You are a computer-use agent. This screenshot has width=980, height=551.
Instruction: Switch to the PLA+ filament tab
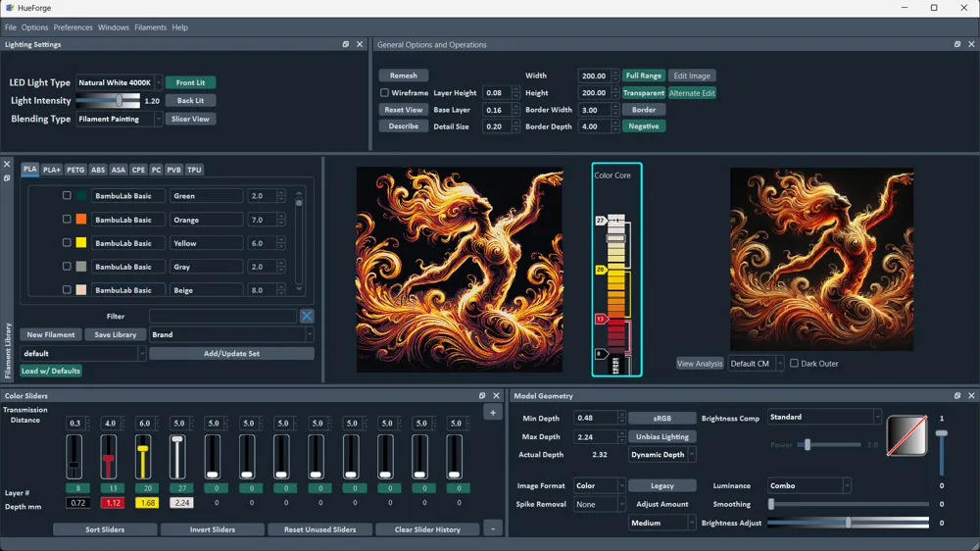point(52,170)
